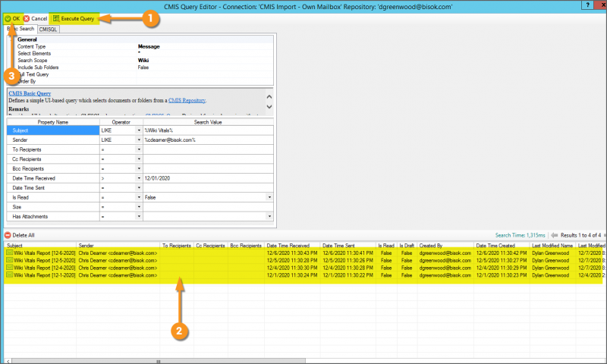Open the Is Read operator dropdown

(139, 197)
